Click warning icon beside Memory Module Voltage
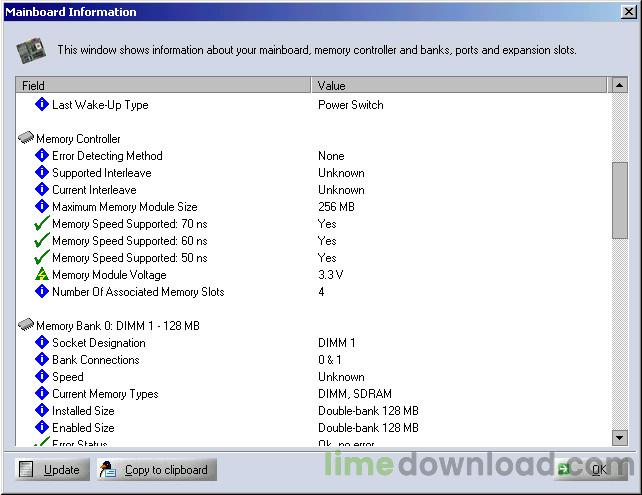This screenshot has height=495, width=642. click(x=41, y=275)
